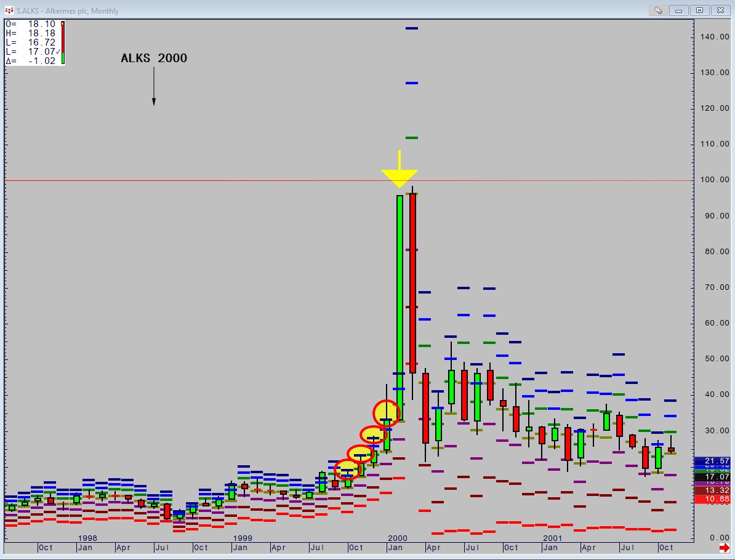
Task: Click the red-green range bar in quote box
Action: click(63, 42)
